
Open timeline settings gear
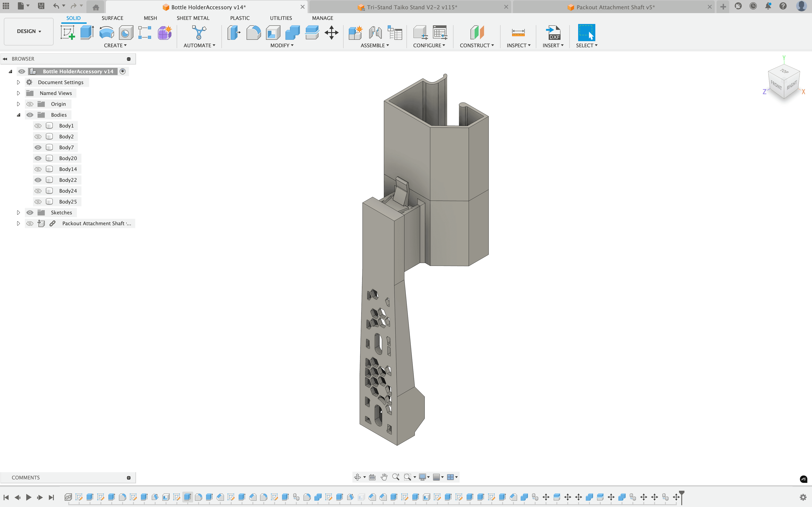point(803,497)
